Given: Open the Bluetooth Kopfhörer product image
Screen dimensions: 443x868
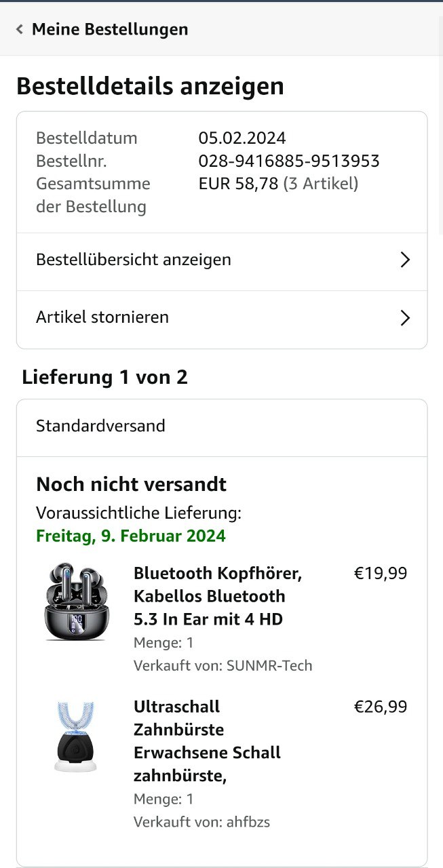Looking at the screenshot, I should (x=75, y=601).
